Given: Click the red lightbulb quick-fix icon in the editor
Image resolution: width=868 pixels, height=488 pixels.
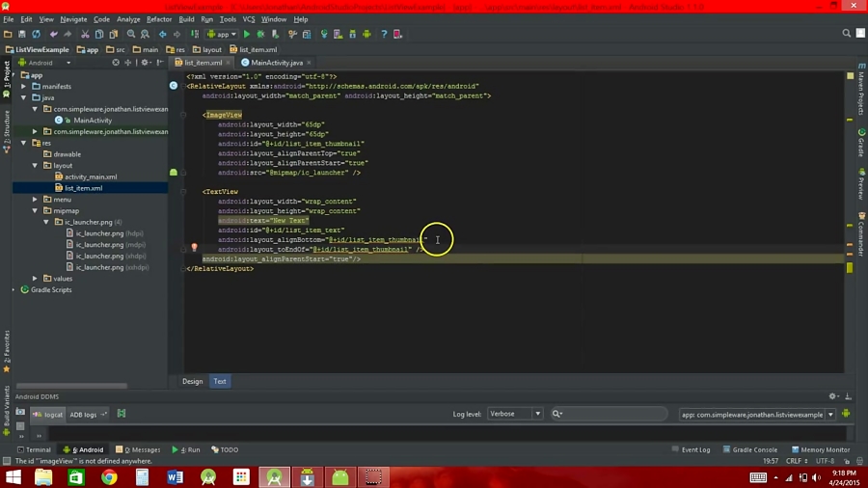Looking at the screenshot, I should point(194,249).
